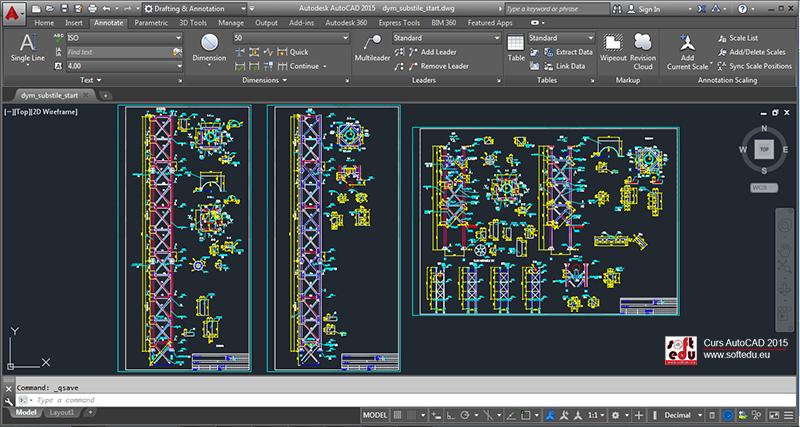Click the Autodesk Exchange X icon
The image size is (800, 427).
click(703, 9)
